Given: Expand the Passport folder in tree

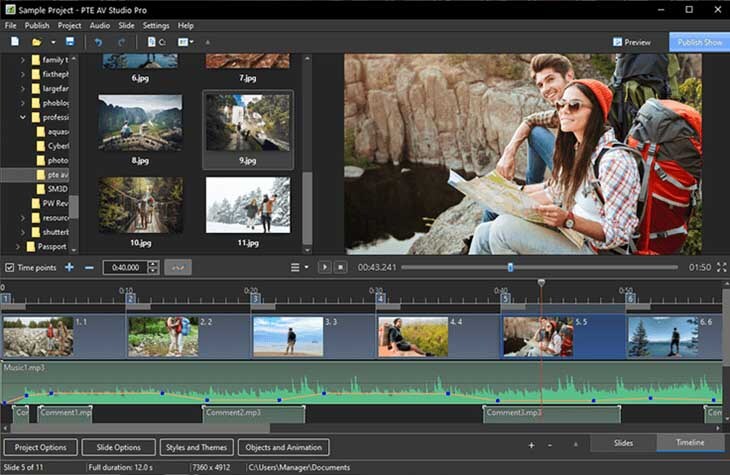Looking at the screenshot, I should point(16,245).
